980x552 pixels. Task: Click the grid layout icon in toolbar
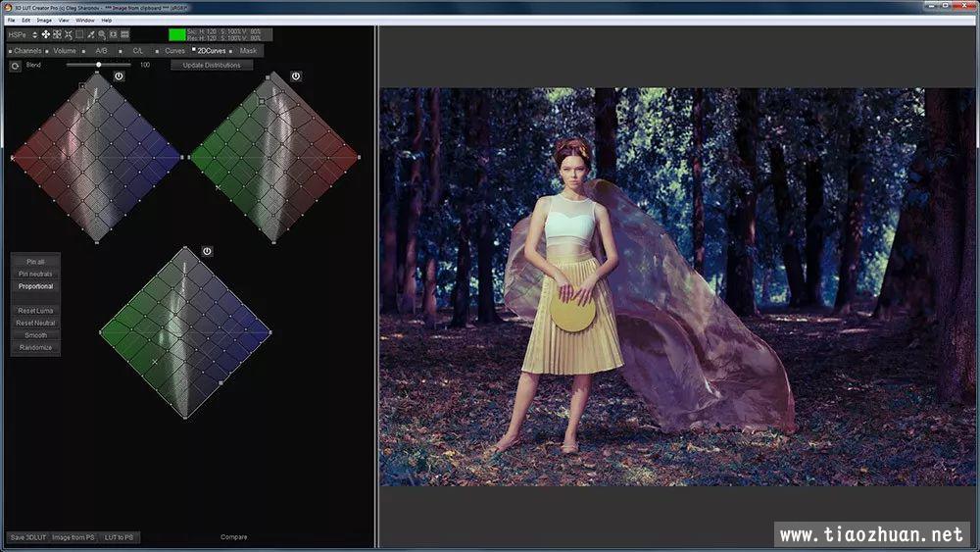point(124,34)
